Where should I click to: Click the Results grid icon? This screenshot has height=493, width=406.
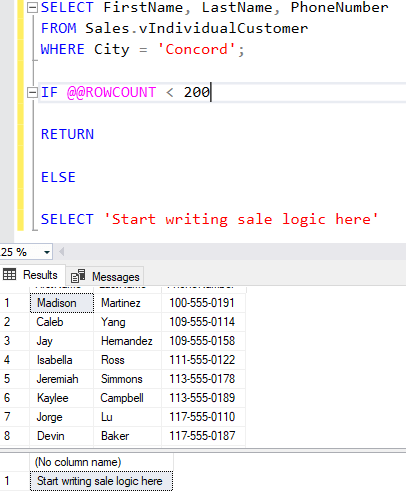pyautogui.click(x=9, y=275)
